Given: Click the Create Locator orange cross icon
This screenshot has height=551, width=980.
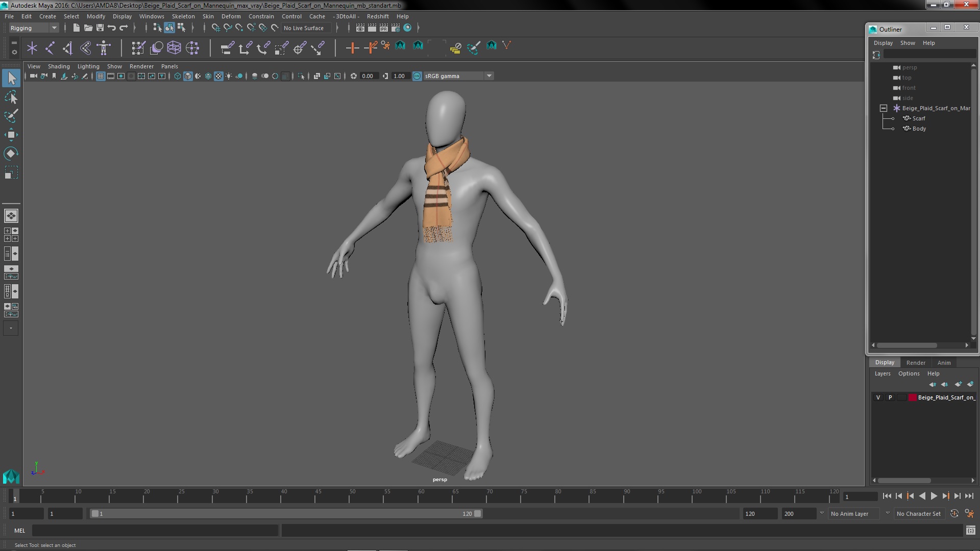Looking at the screenshot, I should pos(352,48).
